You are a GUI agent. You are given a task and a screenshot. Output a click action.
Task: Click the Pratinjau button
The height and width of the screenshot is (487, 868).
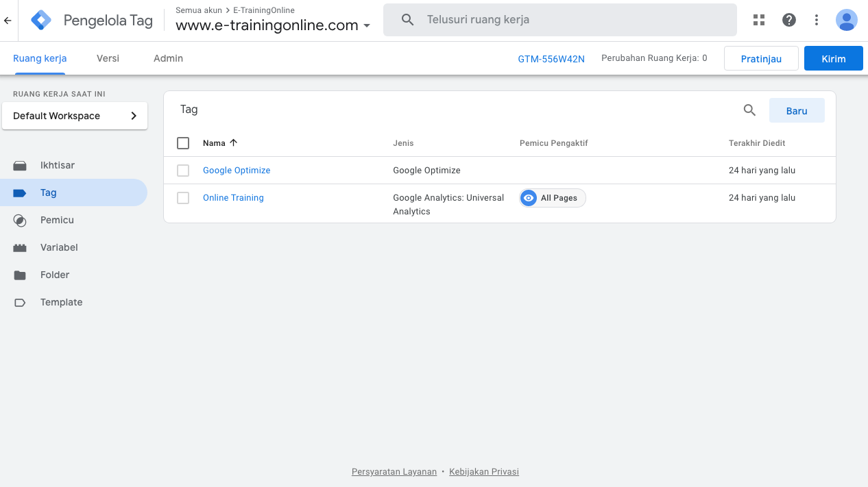point(761,58)
